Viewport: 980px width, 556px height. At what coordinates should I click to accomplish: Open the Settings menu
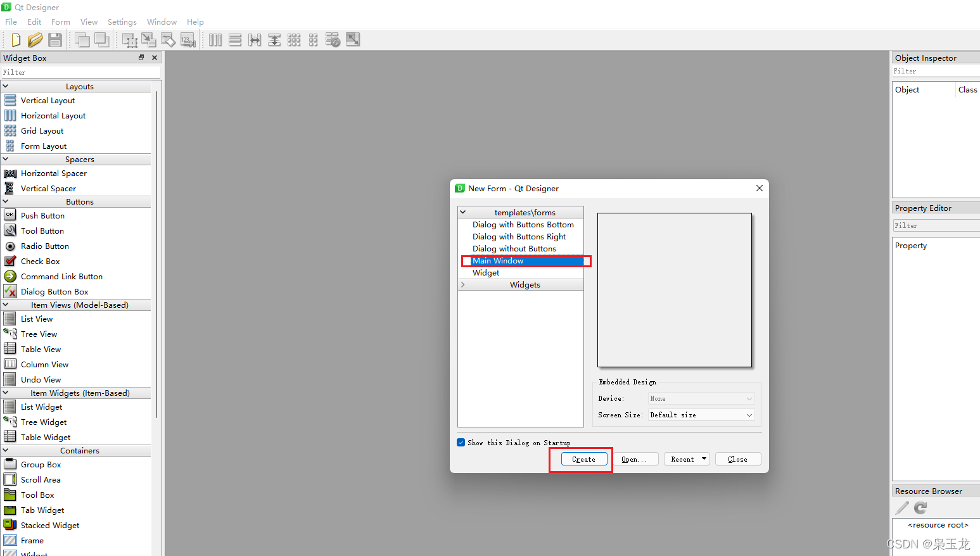[x=122, y=22]
